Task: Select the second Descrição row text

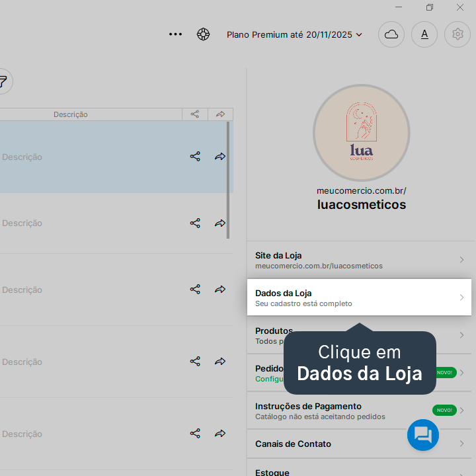Action: [x=22, y=223]
